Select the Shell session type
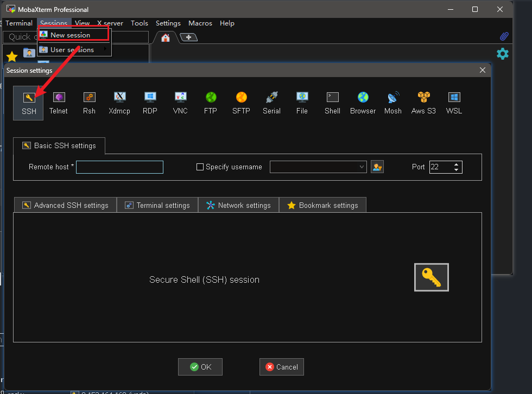 (x=332, y=103)
